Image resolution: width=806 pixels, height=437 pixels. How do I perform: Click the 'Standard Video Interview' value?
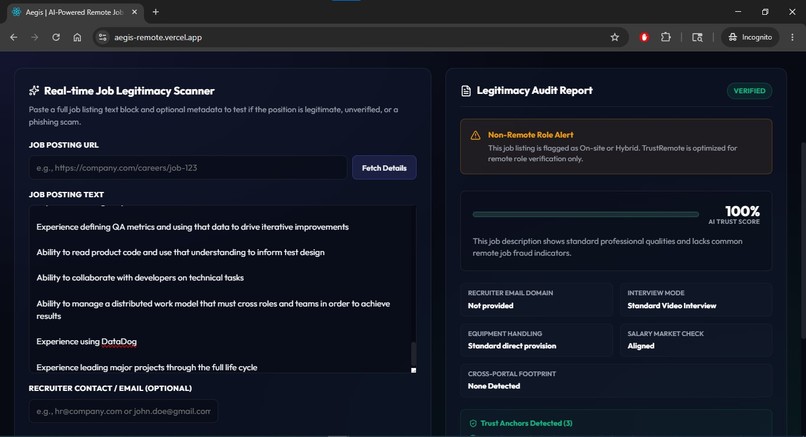671,305
